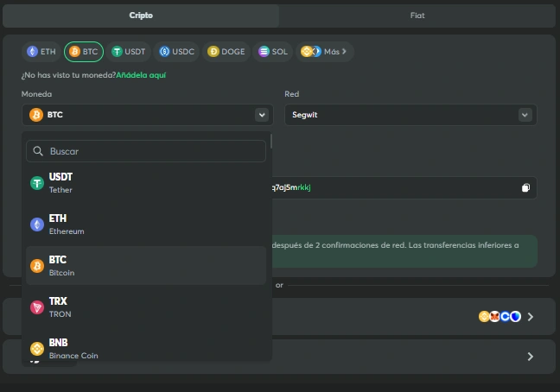Click the Tether icon in the list
This screenshot has height=392, width=560.
37,183
